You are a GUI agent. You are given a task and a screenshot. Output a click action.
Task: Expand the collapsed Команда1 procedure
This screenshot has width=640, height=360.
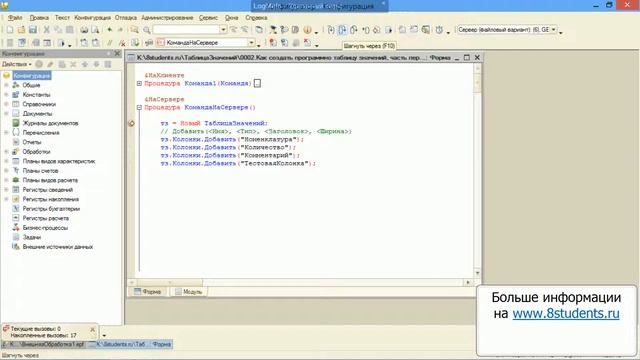[139, 83]
